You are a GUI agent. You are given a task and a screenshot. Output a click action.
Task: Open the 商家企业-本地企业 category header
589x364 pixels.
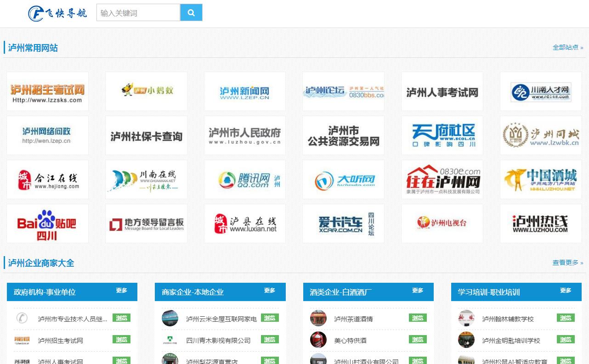tap(193, 292)
